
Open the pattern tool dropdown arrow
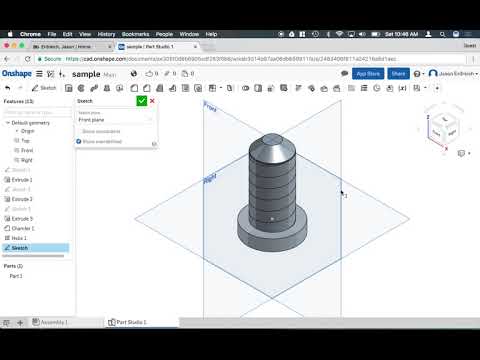(x=221, y=88)
